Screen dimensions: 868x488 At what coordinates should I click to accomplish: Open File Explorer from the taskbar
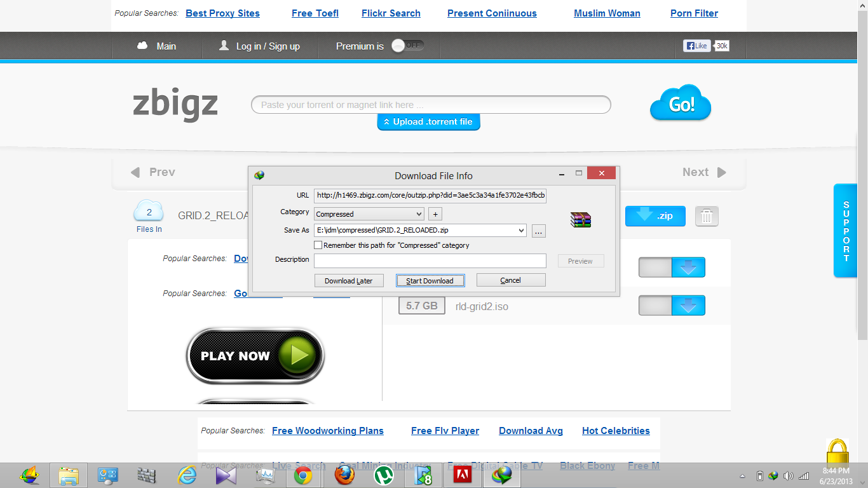point(69,475)
